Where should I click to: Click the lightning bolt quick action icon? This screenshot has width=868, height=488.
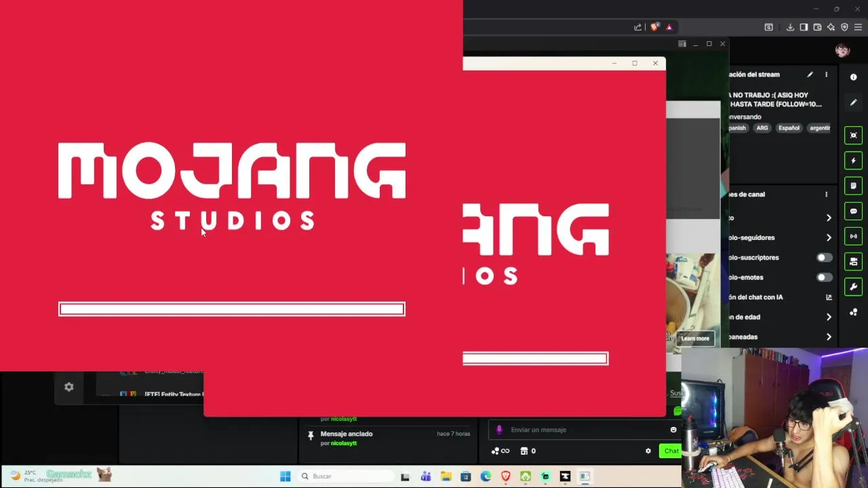pyautogui.click(x=853, y=161)
